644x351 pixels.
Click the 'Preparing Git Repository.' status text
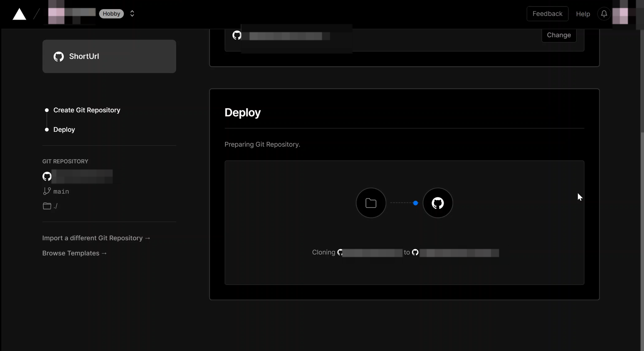(262, 144)
